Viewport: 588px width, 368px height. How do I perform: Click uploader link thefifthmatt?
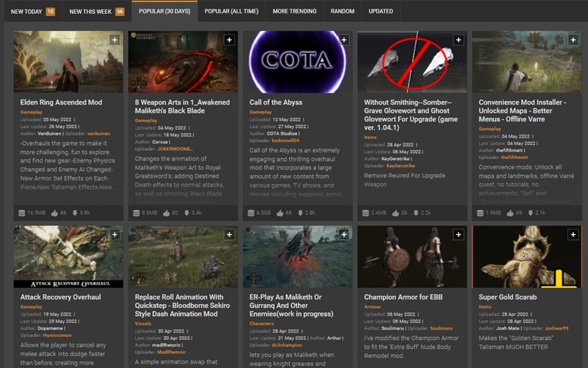click(514, 158)
